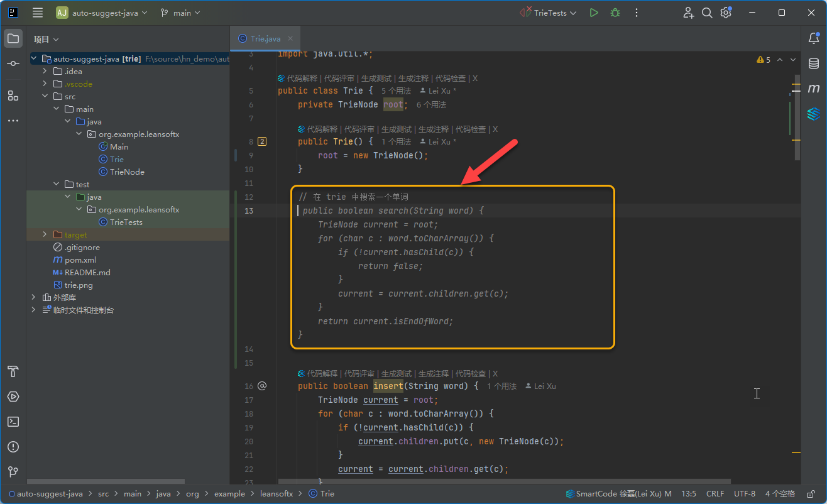The height and width of the screenshot is (504, 827).
Task: Open IDE settings gear
Action: pos(726,13)
